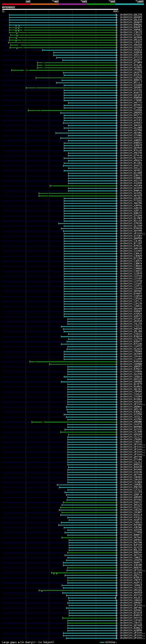Open hit UniRef100_Q944P9
Image resolution: width=146 pixels, height=644 pixels.
[131, 17]
